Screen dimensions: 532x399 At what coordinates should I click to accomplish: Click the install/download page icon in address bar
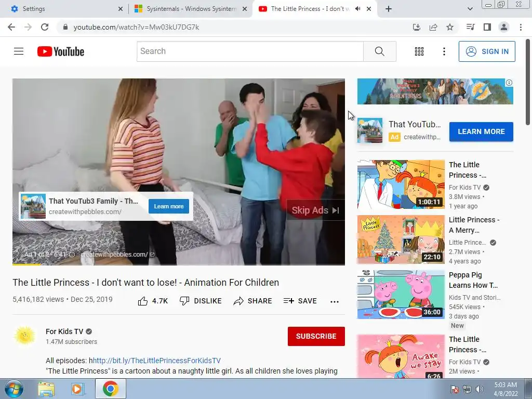tap(416, 27)
